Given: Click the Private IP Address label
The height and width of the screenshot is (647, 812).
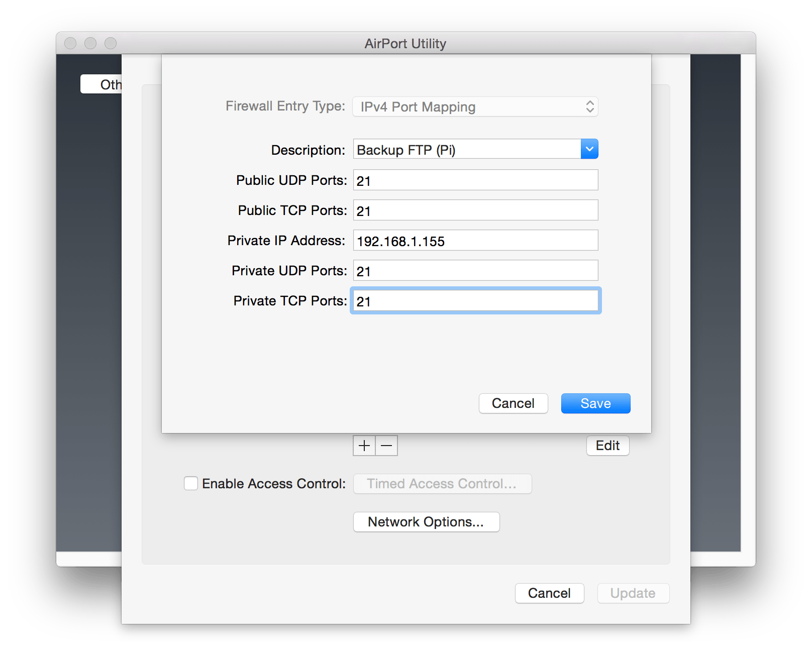Looking at the screenshot, I should [x=286, y=241].
